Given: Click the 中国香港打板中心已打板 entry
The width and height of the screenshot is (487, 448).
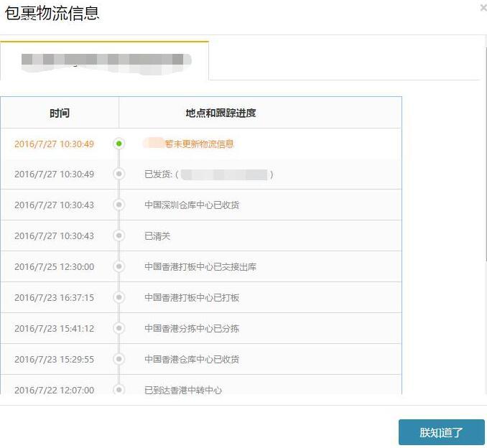Looking at the screenshot, I should [192, 298].
